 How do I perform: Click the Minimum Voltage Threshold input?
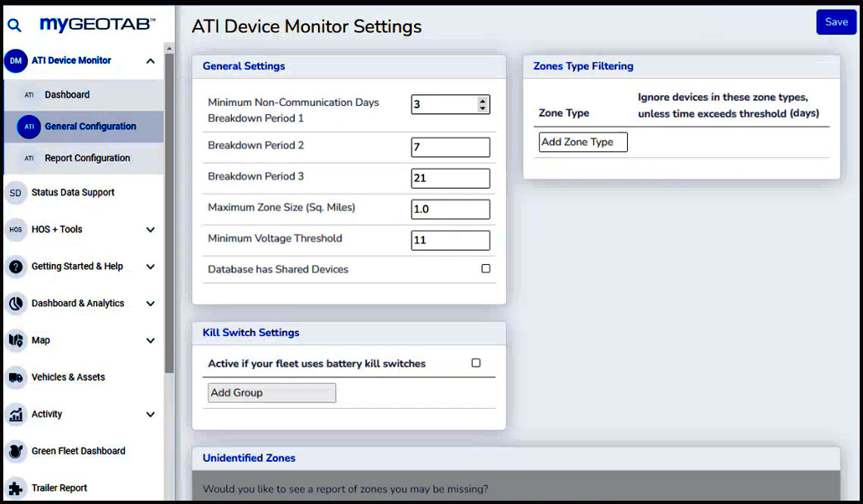pyautogui.click(x=450, y=240)
